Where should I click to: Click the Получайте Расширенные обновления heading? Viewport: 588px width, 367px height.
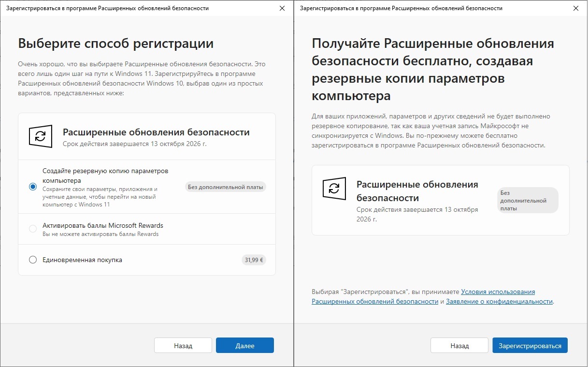pyautogui.click(x=433, y=70)
